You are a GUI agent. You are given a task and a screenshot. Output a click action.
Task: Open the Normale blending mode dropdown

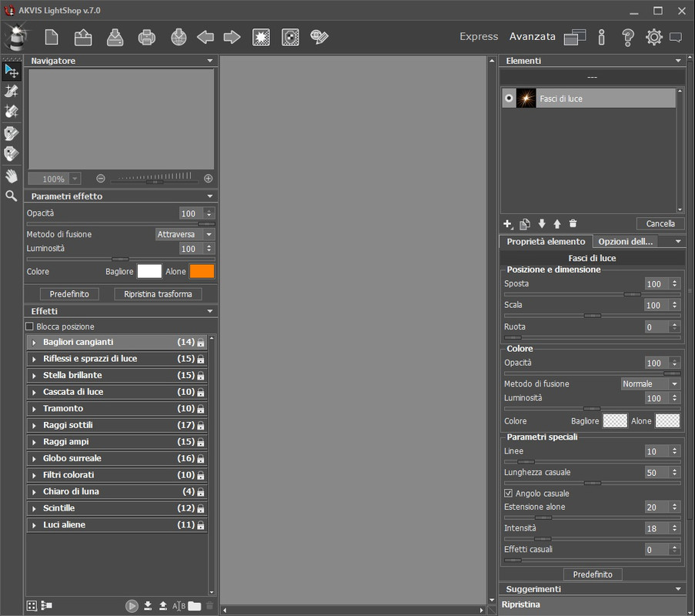click(650, 384)
